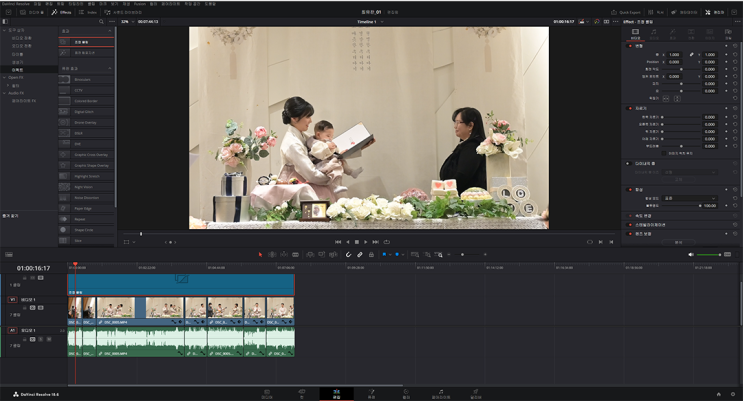Screen dimensions: 743x401
Task: Open the Effects panel in the top toolbar
Action: click(x=62, y=12)
